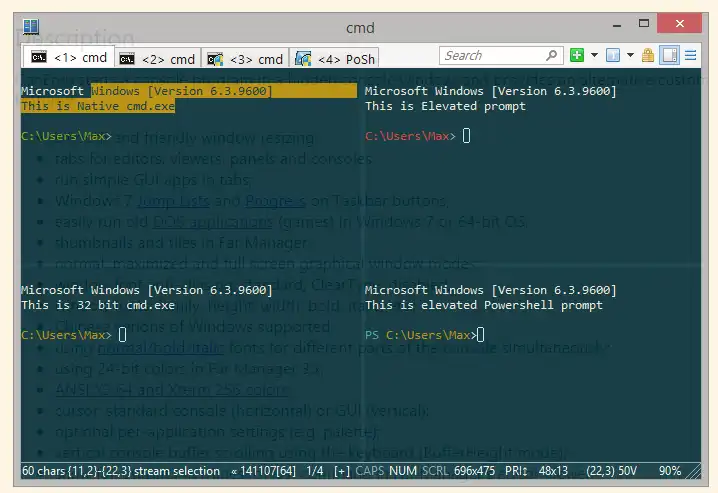Switch to the <4> PoSh tab
Viewport: 718px width, 493px height.
(335, 59)
